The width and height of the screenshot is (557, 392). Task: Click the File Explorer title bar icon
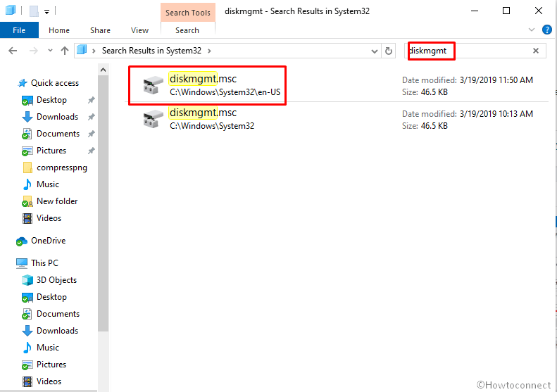pyautogui.click(x=11, y=11)
